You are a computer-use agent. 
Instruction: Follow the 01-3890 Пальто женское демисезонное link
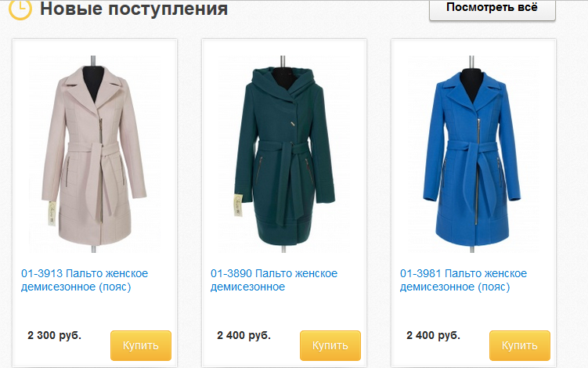[274, 280]
